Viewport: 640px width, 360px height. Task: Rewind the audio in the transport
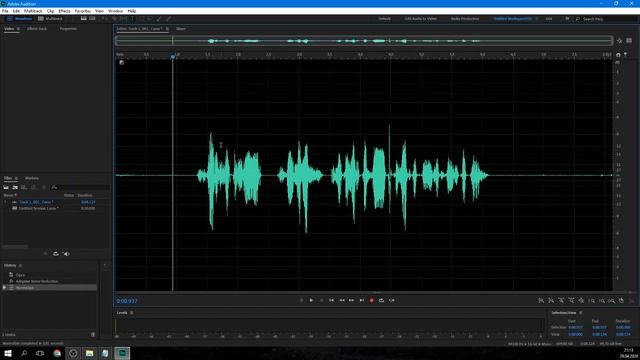pyautogui.click(x=342, y=300)
